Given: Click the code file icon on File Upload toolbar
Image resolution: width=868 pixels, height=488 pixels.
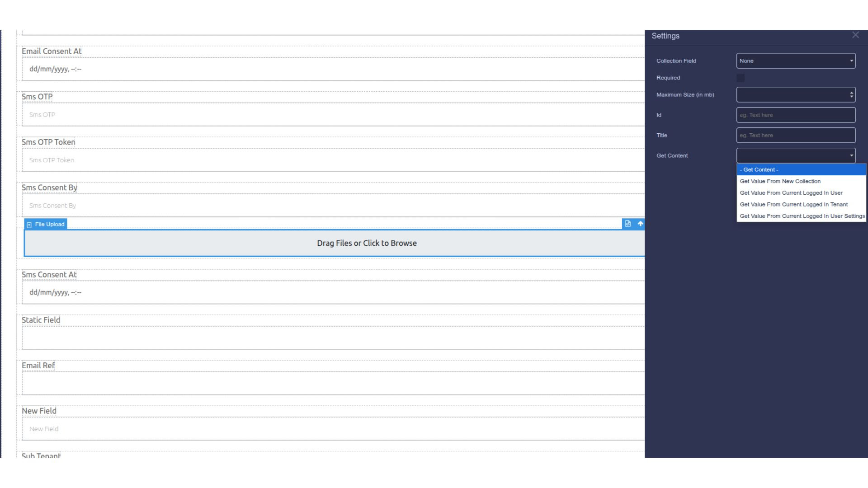Looking at the screenshot, I should [x=627, y=224].
